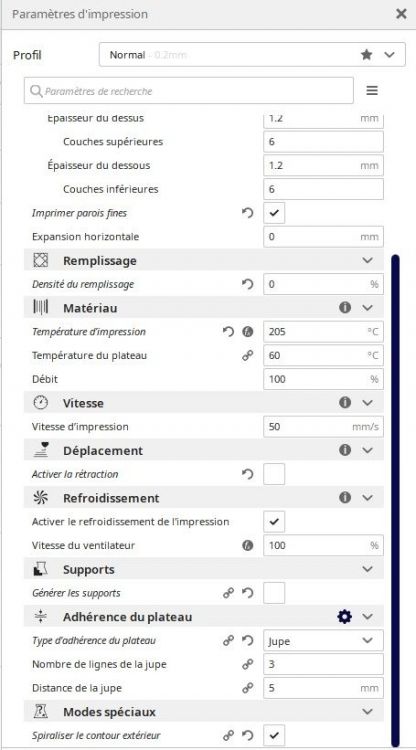Uncheck Imprimer parois fines checkbox
The width and height of the screenshot is (416, 750).
(x=274, y=213)
